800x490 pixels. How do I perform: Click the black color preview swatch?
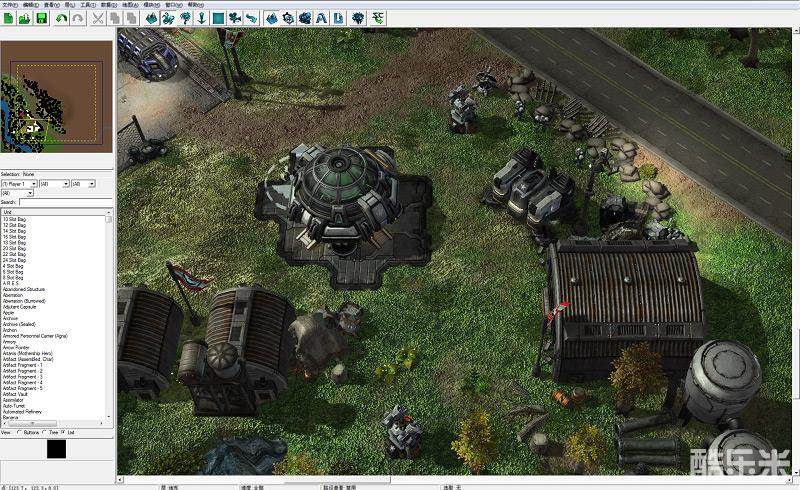(56, 449)
